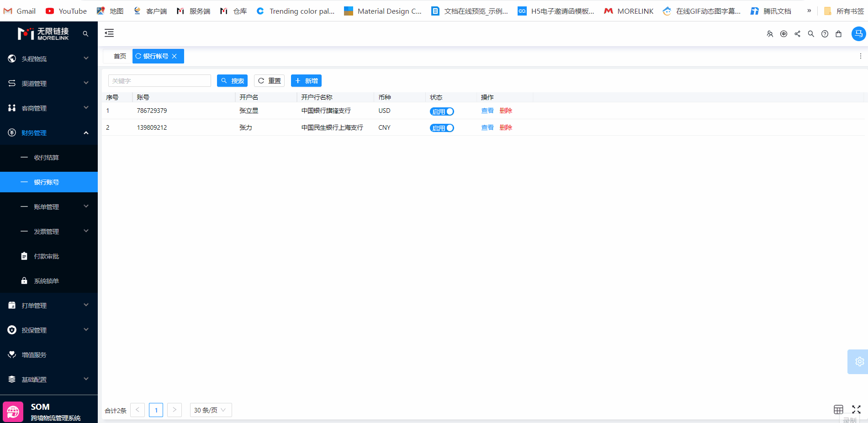Open the MORELINK bookmark

[629, 11]
